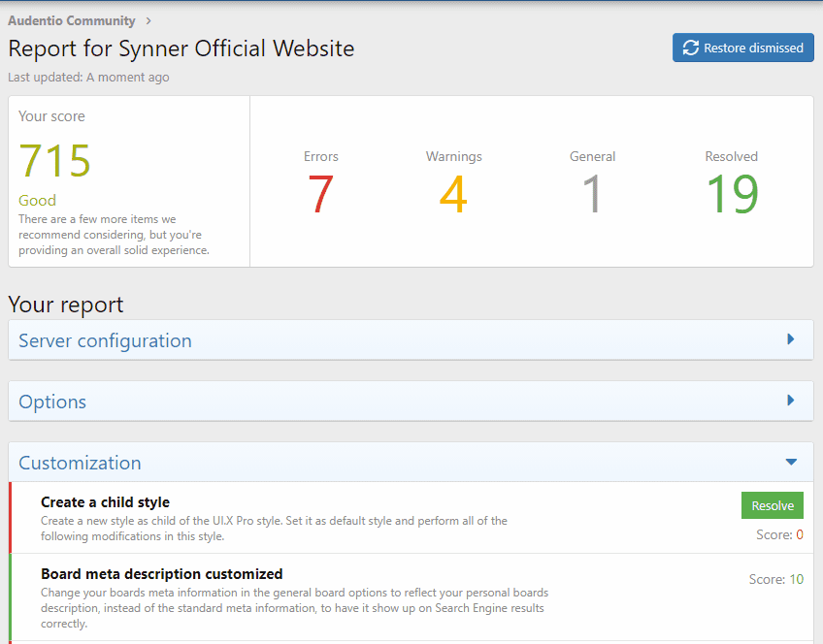This screenshot has width=823, height=644.
Task: Click Score: 0 on Create a child style
Action: click(x=779, y=535)
